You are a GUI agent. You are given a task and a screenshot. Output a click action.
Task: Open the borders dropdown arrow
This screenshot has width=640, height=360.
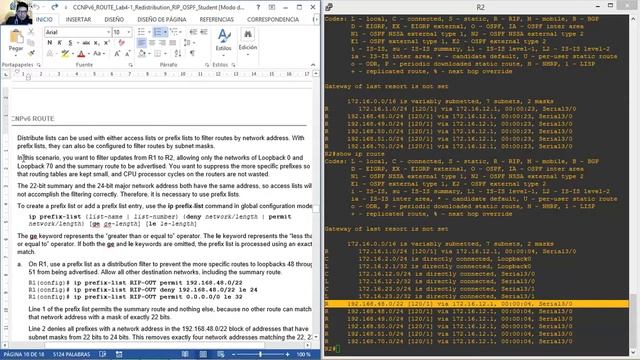point(165,53)
